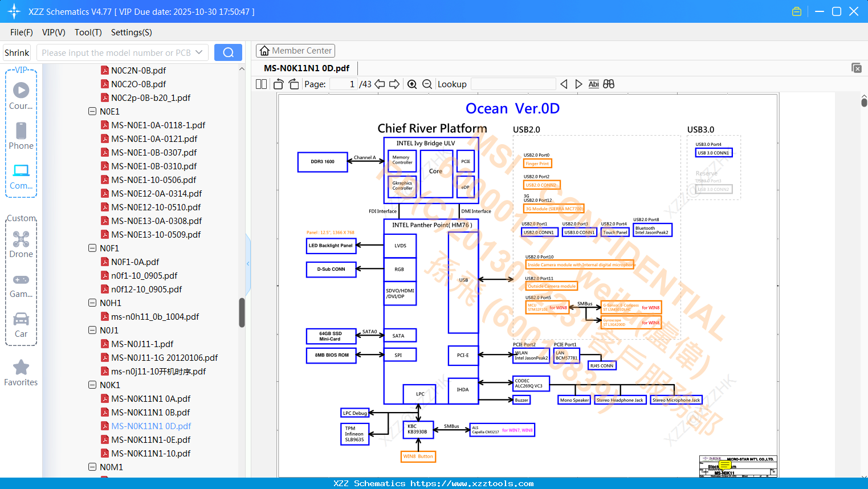Open the Member Center
Screen dimensions: 868x489
point(295,51)
